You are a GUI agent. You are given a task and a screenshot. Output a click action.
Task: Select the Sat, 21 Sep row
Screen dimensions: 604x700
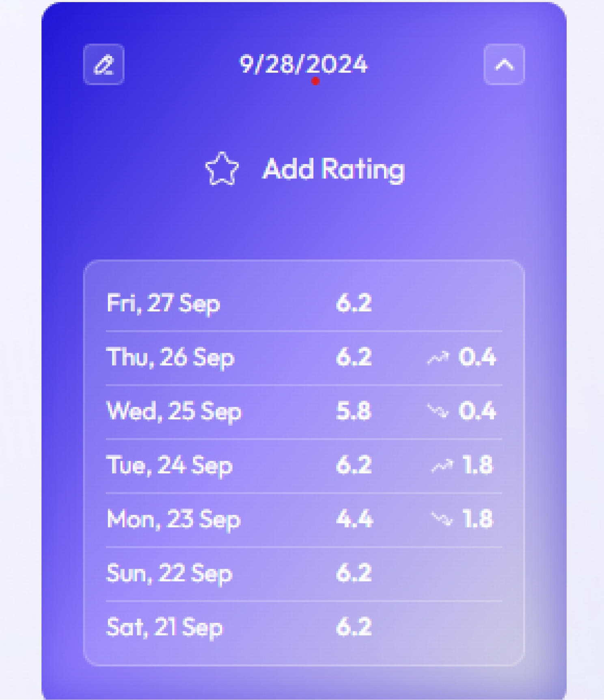point(304,628)
